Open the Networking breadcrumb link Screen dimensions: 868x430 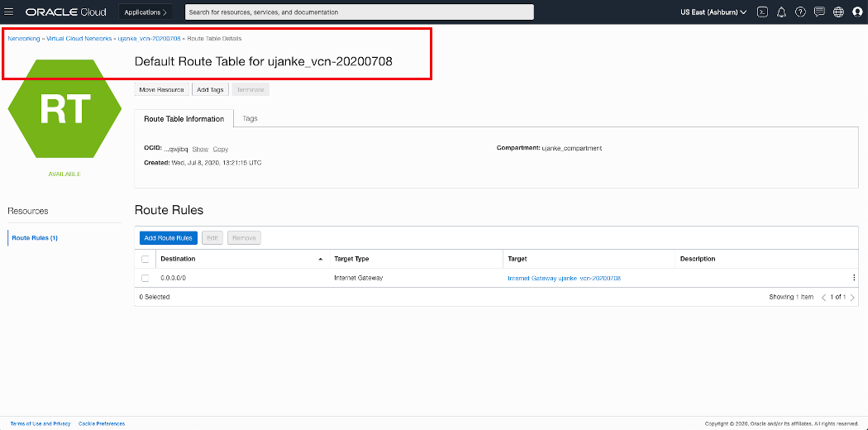pos(24,39)
